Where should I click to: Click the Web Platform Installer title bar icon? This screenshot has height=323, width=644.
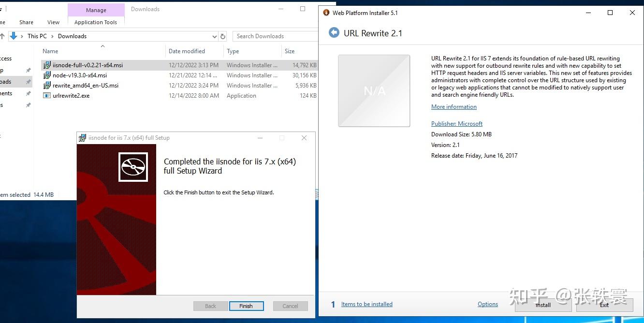click(x=326, y=13)
